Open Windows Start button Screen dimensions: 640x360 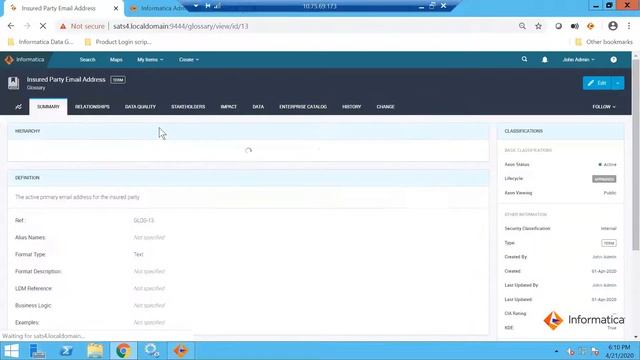(11, 351)
